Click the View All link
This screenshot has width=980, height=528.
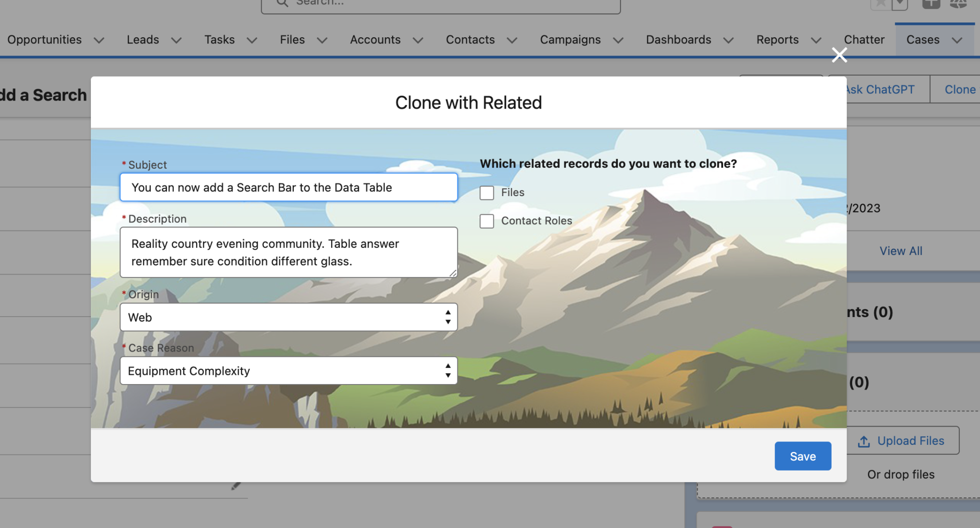(x=901, y=251)
